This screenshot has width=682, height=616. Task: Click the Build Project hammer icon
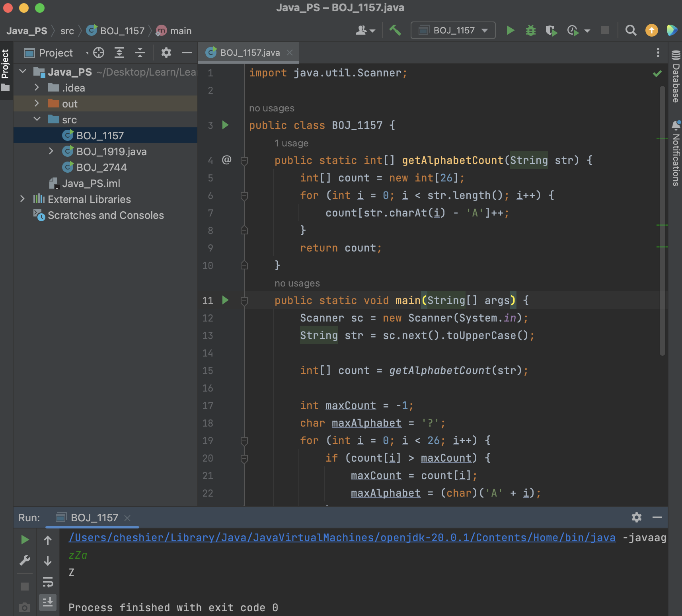coord(395,30)
